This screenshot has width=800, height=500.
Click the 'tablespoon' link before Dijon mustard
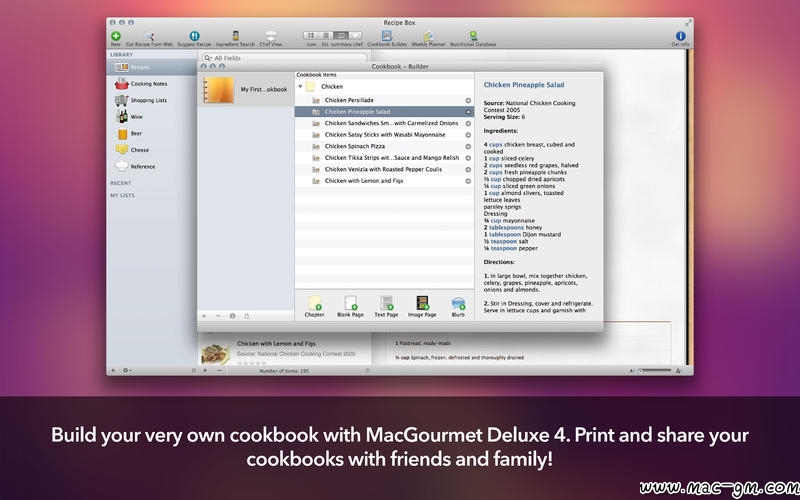[x=505, y=235]
